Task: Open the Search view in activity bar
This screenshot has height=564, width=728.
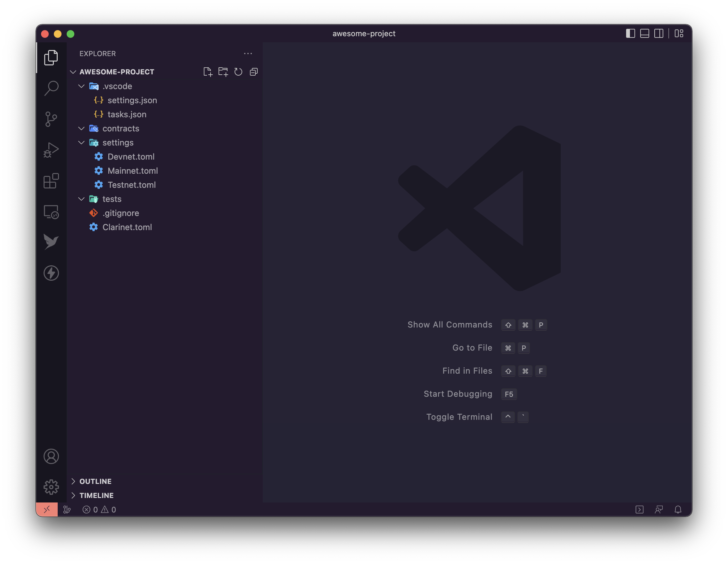Action: (51, 88)
